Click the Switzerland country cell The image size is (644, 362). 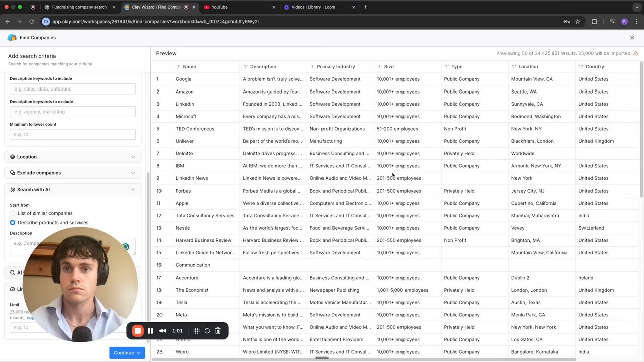point(607,228)
